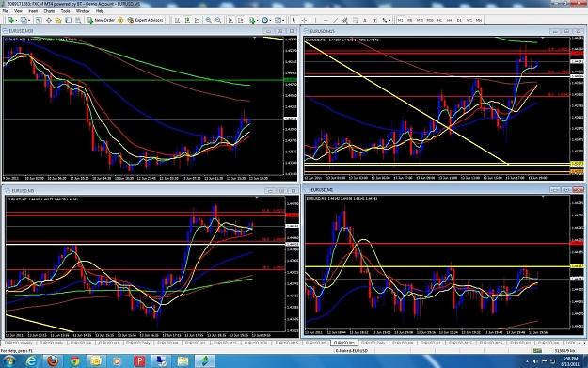Open Internet Explorer from the taskbar
The width and height of the screenshot is (588, 368).
[x=31, y=361]
